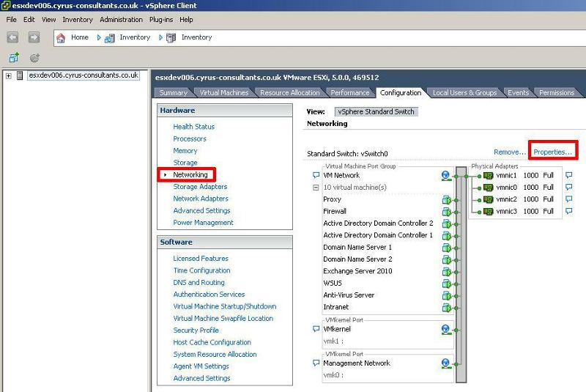Open Health Status under Hardware
586x392 pixels.
click(x=193, y=127)
